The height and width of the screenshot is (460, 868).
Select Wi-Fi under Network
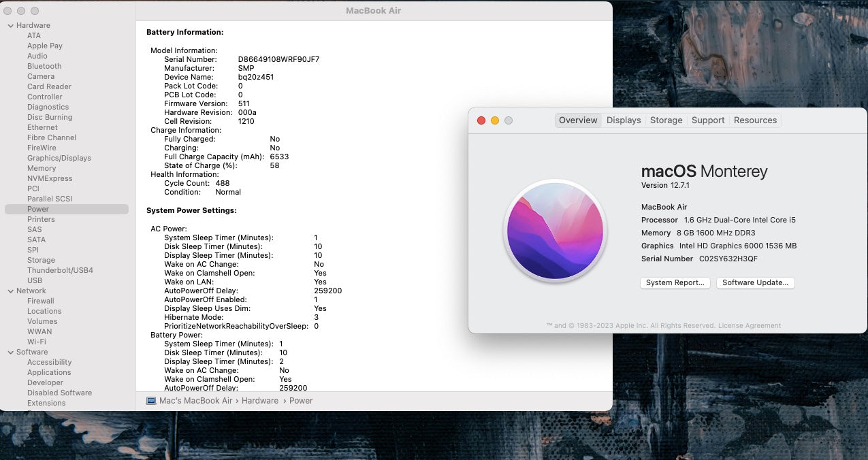pos(37,342)
